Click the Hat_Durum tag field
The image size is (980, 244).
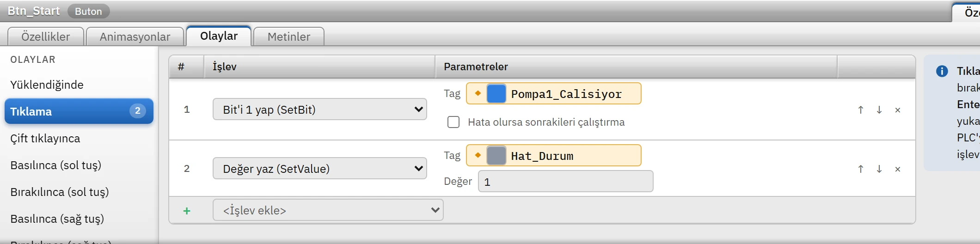tap(554, 155)
